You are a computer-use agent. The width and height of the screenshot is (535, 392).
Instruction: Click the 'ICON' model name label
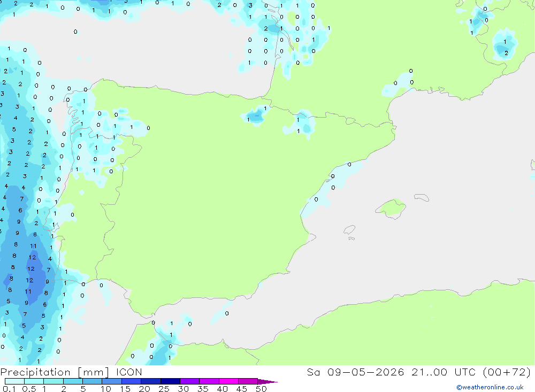[129, 372]
